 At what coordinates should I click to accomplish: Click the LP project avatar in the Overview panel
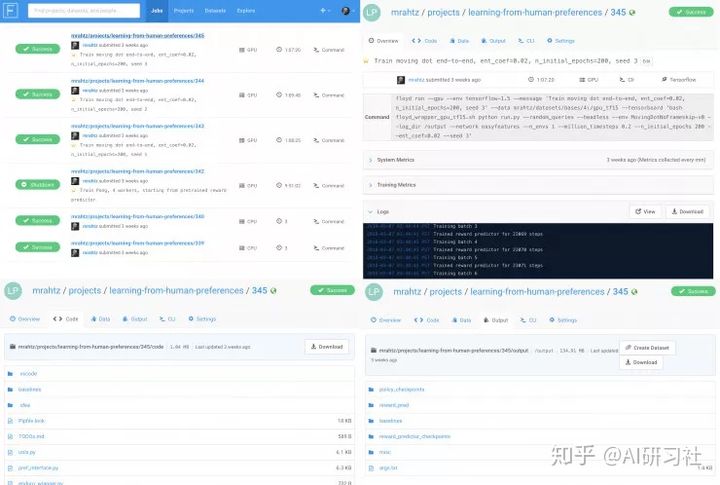pyautogui.click(x=371, y=12)
